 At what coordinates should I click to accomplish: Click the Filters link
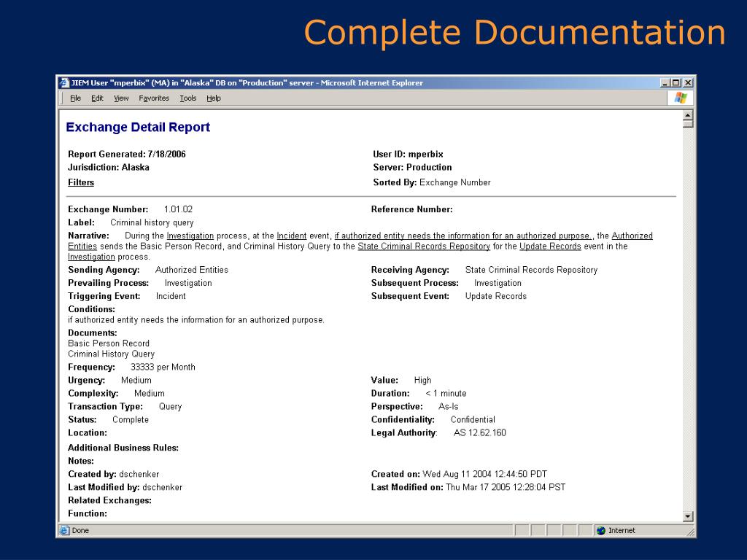[x=81, y=182]
